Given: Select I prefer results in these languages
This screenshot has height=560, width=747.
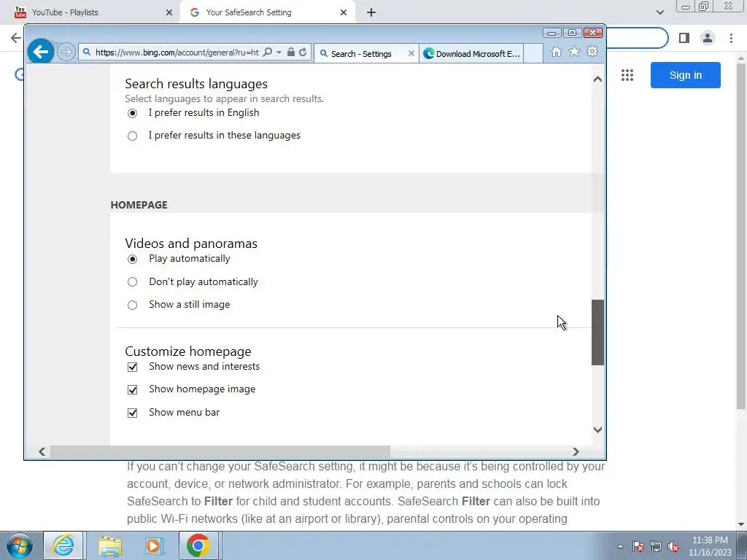Looking at the screenshot, I should [x=133, y=136].
